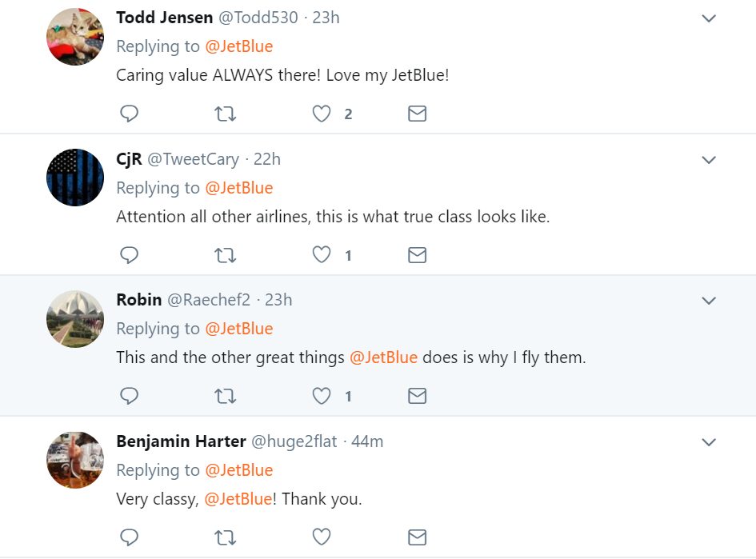Click CjR's flag avatar

click(x=74, y=178)
